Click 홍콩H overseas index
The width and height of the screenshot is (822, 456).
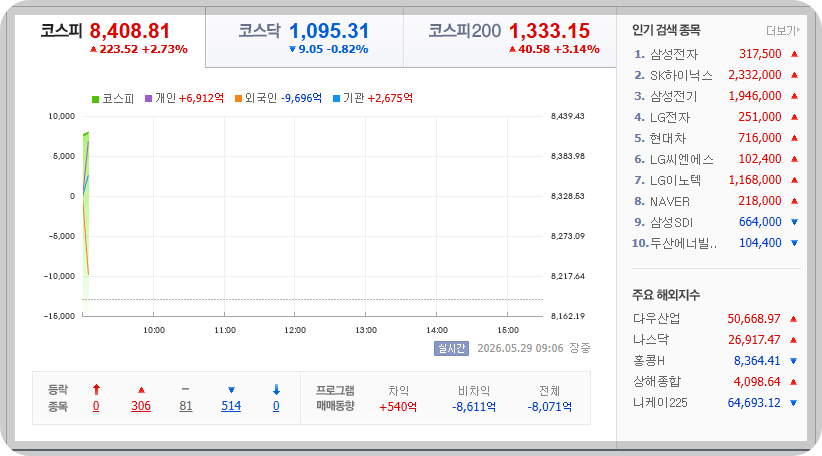(649, 361)
